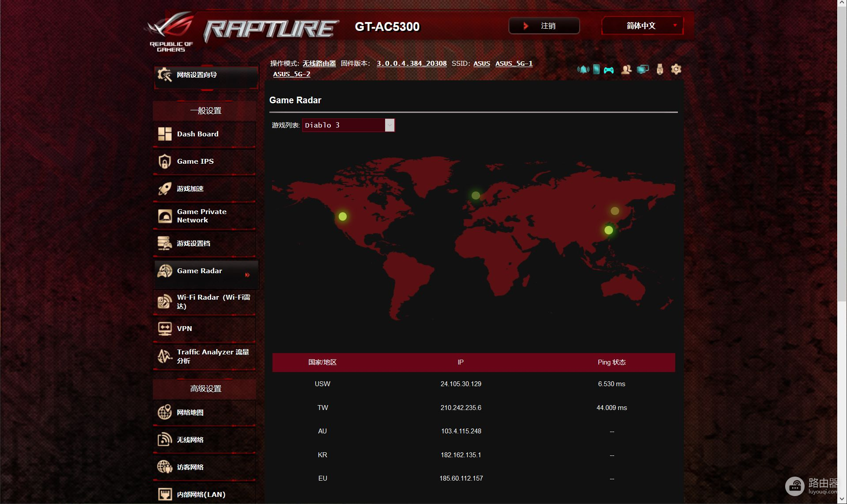Click the 国家/地区 column header
Viewport: 847px width, 504px height.
tap(322, 362)
